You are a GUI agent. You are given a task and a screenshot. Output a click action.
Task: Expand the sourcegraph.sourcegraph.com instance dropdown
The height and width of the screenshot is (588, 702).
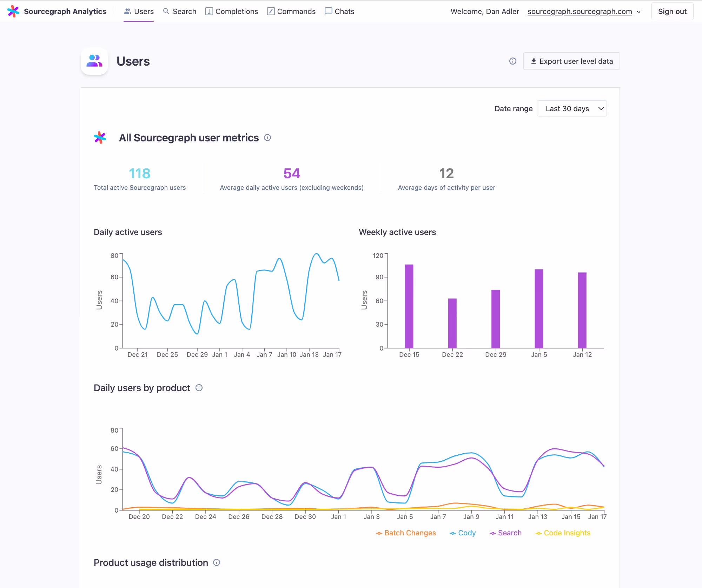(580, 11)
